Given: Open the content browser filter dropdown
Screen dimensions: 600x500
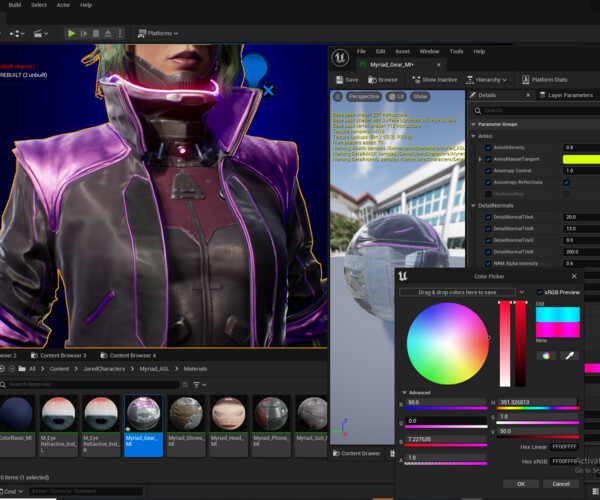Looking at the screenshot, I should tap(200, 385).
